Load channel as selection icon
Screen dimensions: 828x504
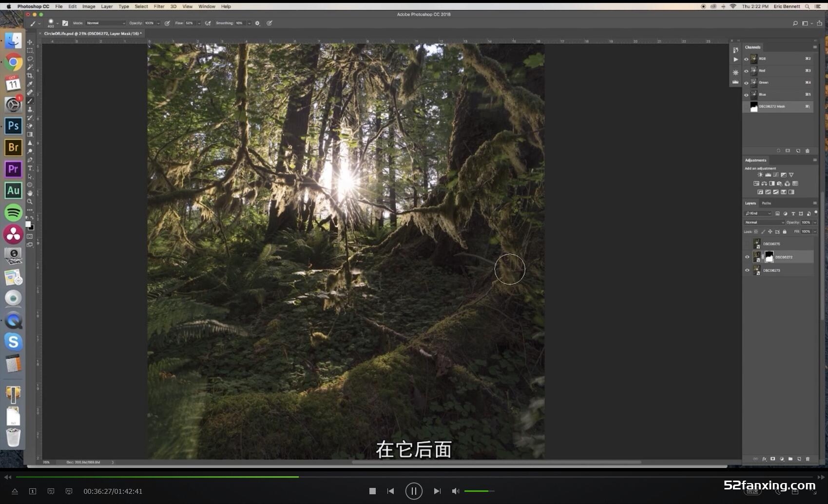(x=778, y=151)
